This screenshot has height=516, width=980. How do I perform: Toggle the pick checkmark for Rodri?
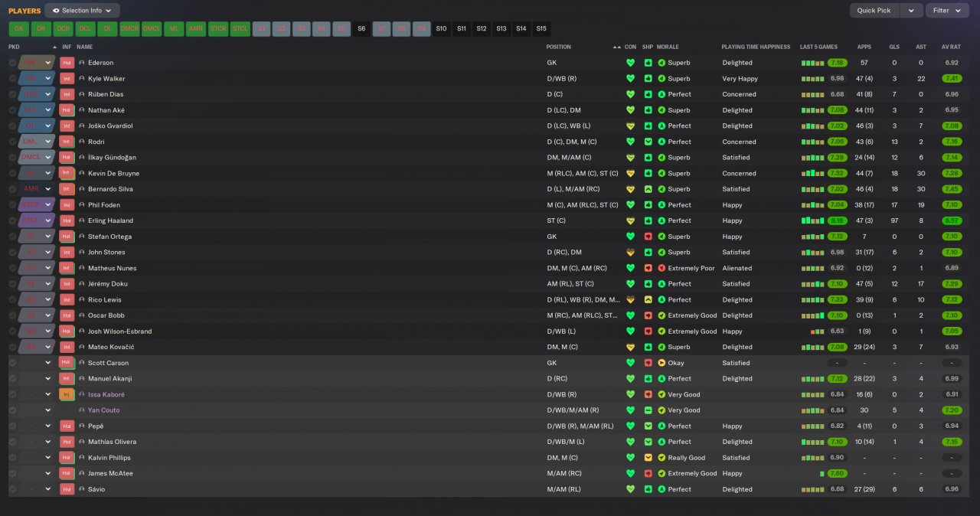tap(12, 142)
